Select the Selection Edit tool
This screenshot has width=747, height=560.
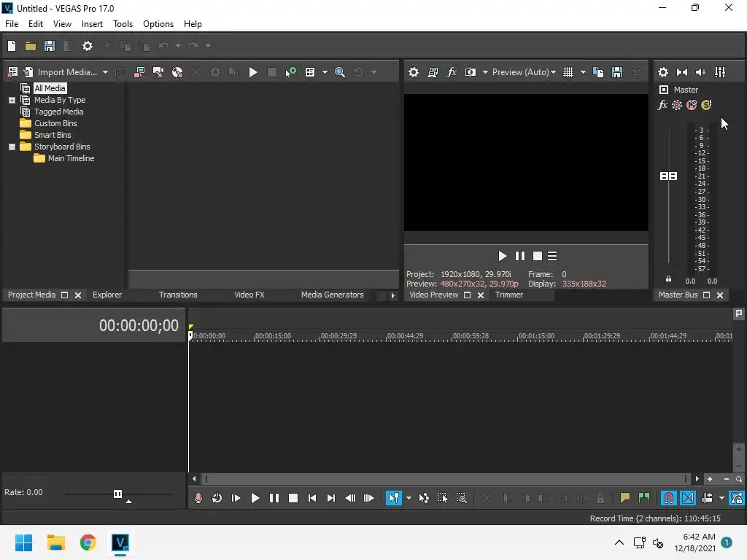point(443,498)
